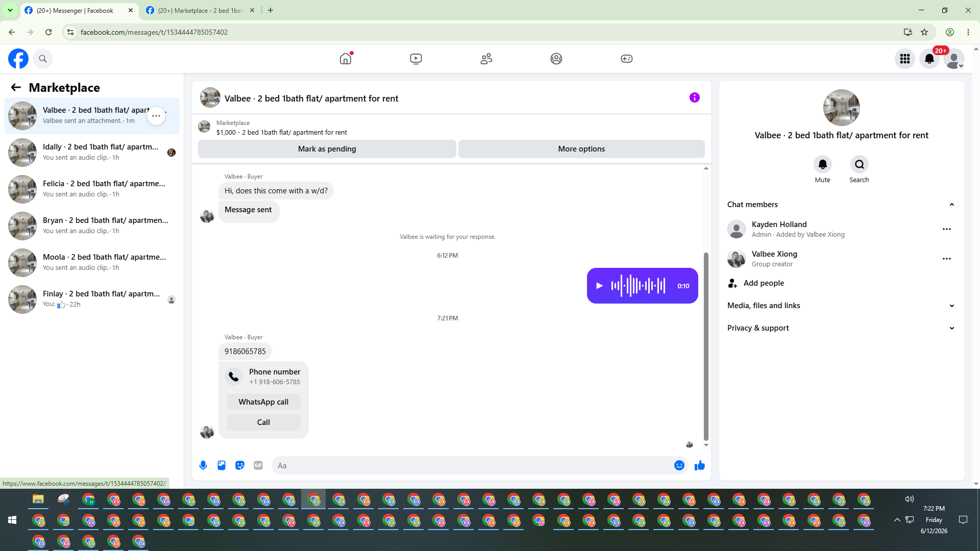This screenshot has width=980, height=551.
Task: Open member options for Valbee Xiong
Action: tap(947, 259)
